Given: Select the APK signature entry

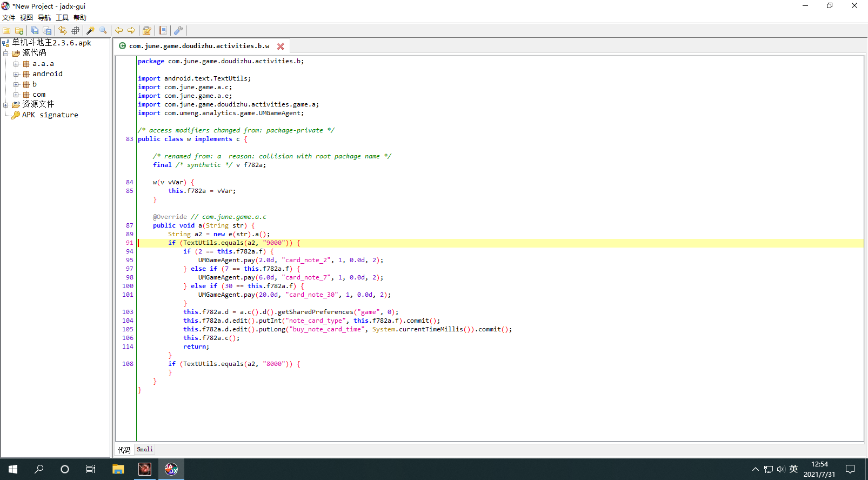Looking at the screenshot, I should coord(50,115).
